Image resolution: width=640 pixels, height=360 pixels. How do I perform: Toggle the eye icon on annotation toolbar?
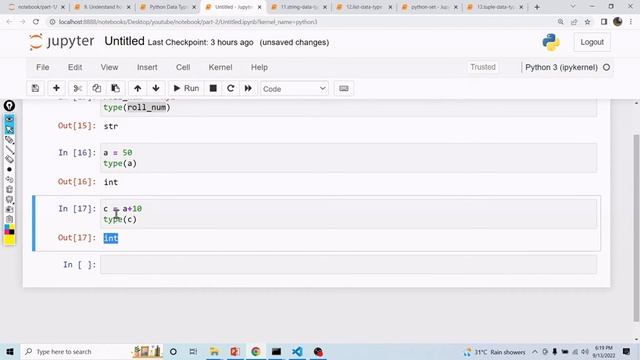tap(9, 119)
